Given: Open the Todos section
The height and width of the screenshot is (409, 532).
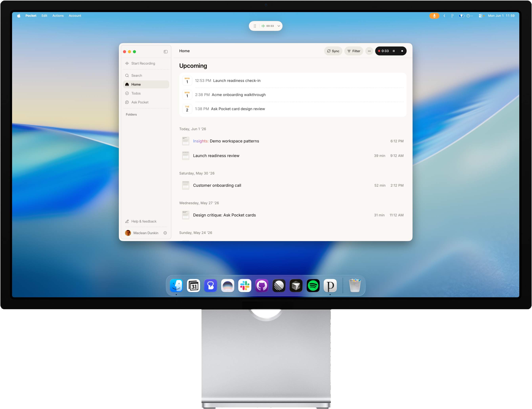Looking at the screenshot, I should (x=146, y=93).
